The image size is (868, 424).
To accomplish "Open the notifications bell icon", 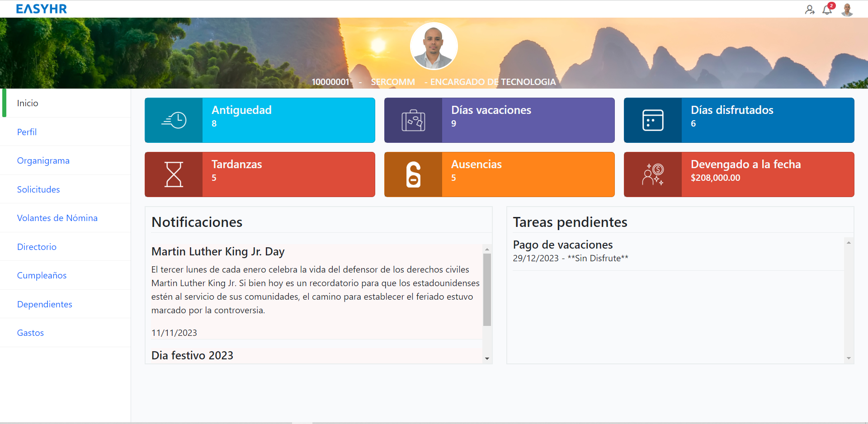I will [x=827, y=9].
